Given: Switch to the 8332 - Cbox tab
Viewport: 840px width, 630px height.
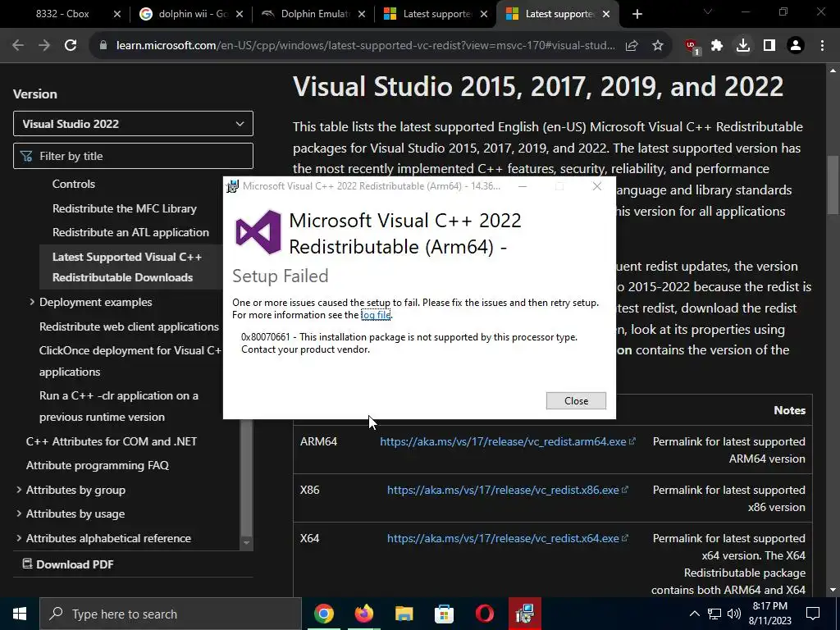Looking at the screenshot, I should tap(62, 15).
